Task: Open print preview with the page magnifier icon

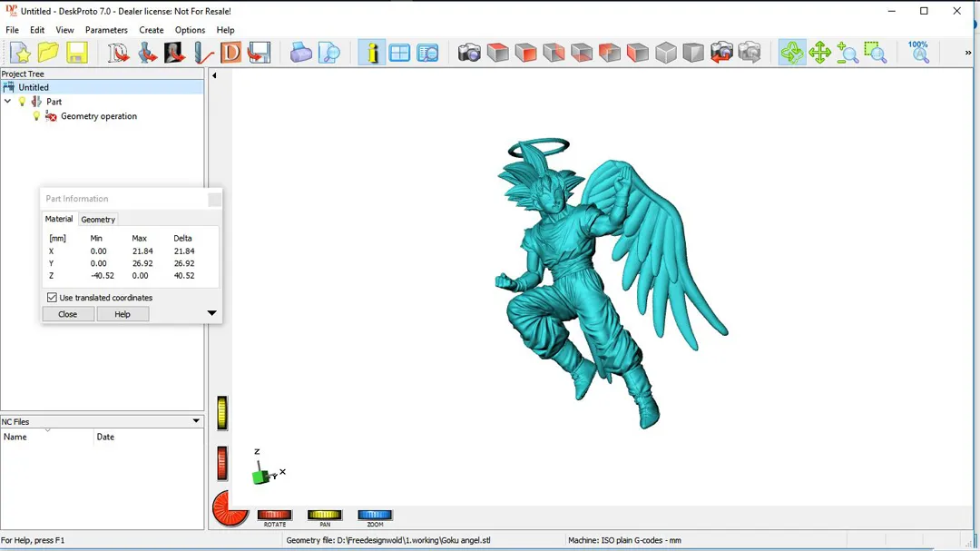Action: tap(328, 53)
